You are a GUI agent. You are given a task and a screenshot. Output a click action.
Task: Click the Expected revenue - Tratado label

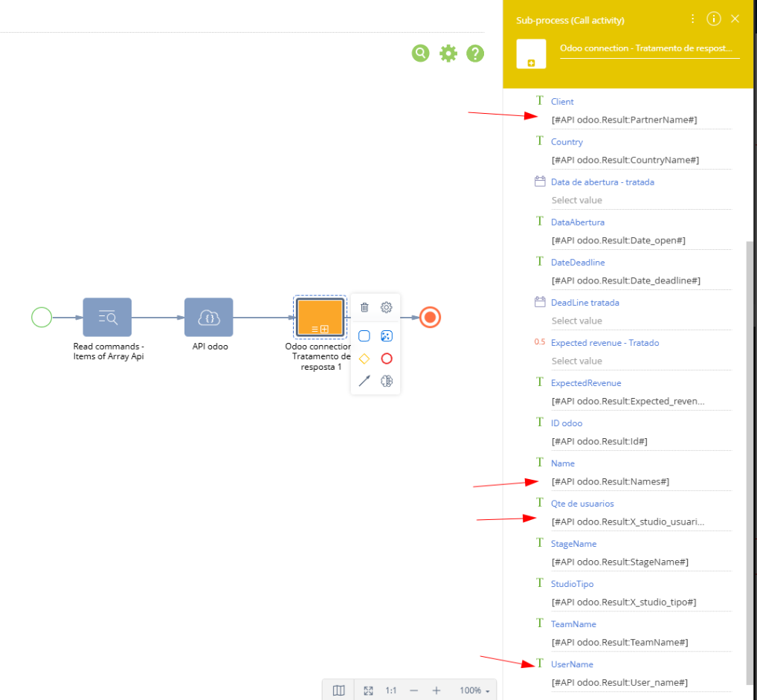[605, 343]
